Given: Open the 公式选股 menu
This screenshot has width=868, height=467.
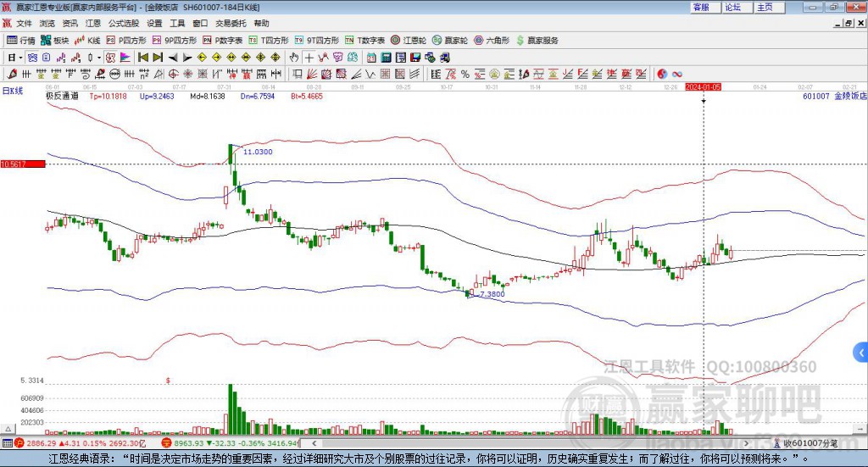Looking at the screenshot, I should tap(124, 23).
